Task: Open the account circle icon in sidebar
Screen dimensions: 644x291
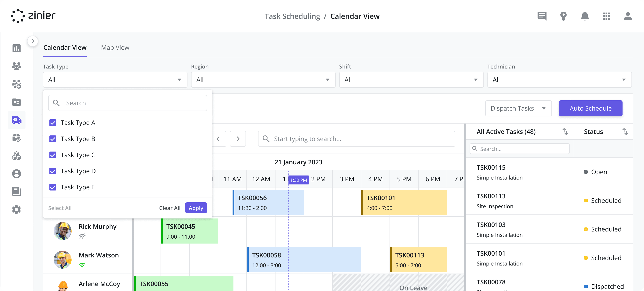Action: coord(17,174)
